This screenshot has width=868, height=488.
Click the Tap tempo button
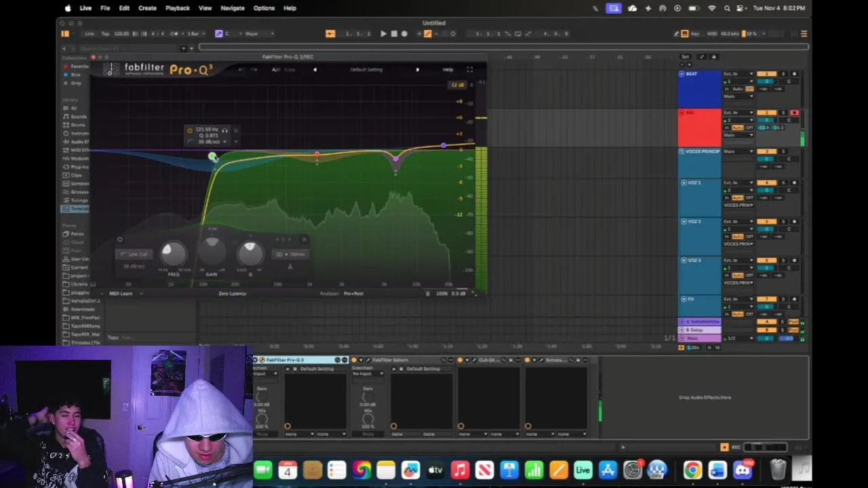104,34
